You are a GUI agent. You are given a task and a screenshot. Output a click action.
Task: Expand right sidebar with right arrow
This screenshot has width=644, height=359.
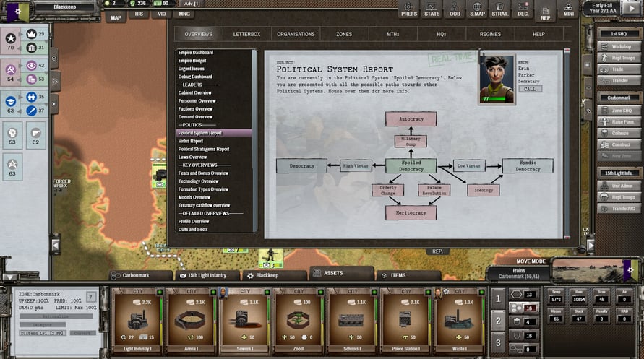(x=591, y=246)
